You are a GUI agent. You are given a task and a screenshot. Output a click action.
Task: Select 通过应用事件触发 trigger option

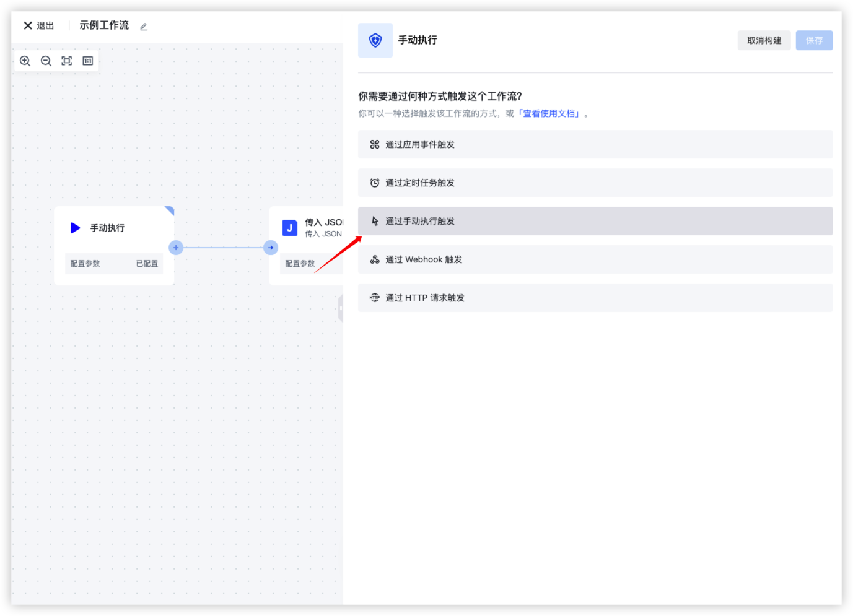(x=595, y=144)
